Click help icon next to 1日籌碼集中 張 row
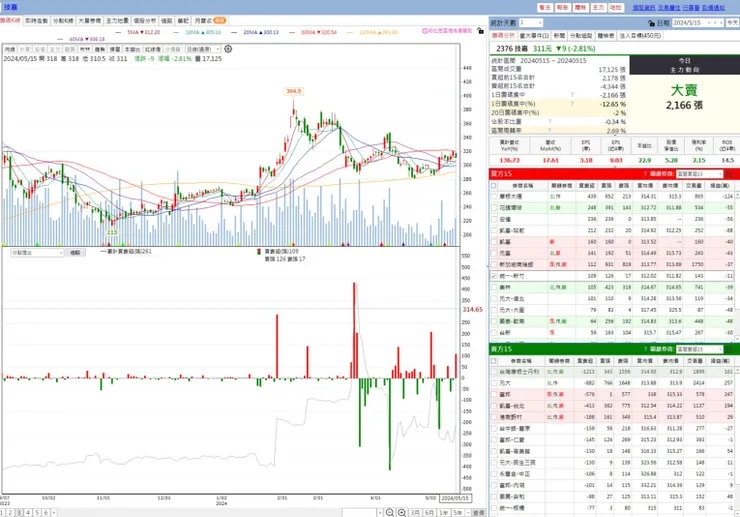The height and width of the screenshot is (517, 740). [x=572, y=95]
